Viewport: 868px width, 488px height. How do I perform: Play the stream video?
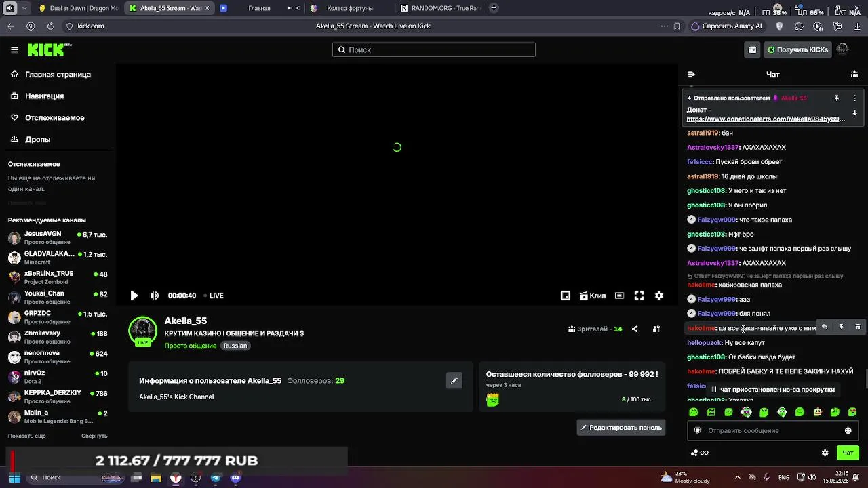click(x=134, y=296)
